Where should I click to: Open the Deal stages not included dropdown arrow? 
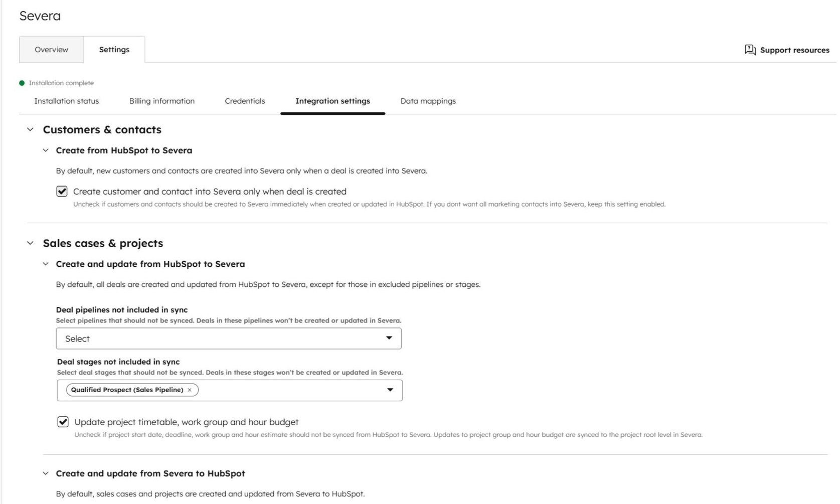(x=390, y=390)
